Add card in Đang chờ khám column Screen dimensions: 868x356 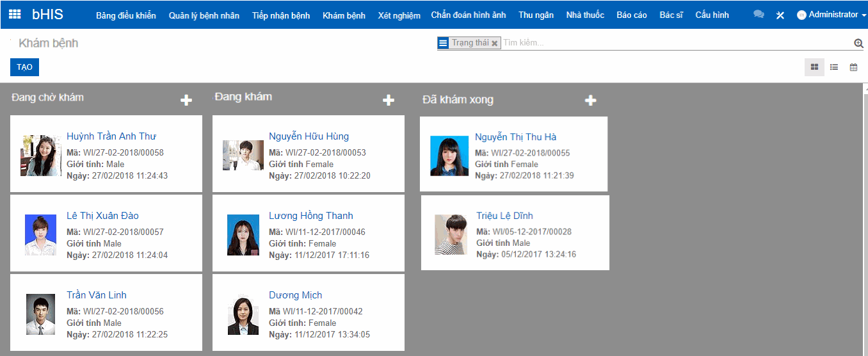pyautogui.click(x=186, y=100)
